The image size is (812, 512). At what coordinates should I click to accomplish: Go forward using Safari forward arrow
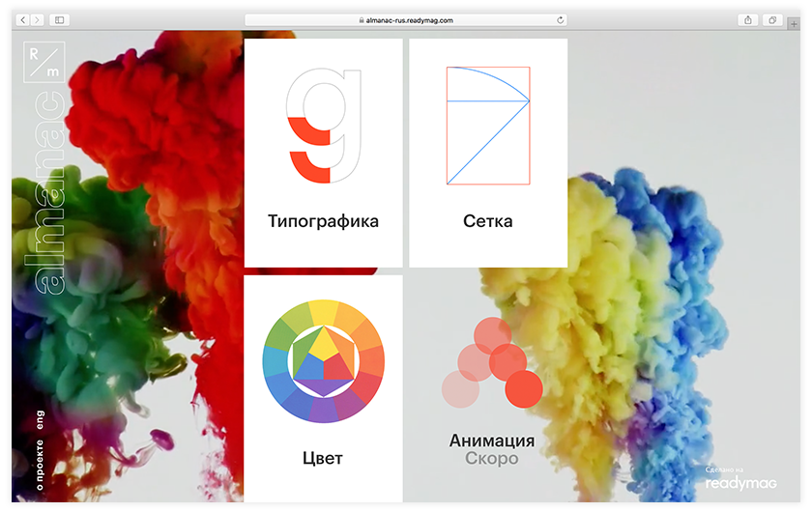(x=38, y=19)
